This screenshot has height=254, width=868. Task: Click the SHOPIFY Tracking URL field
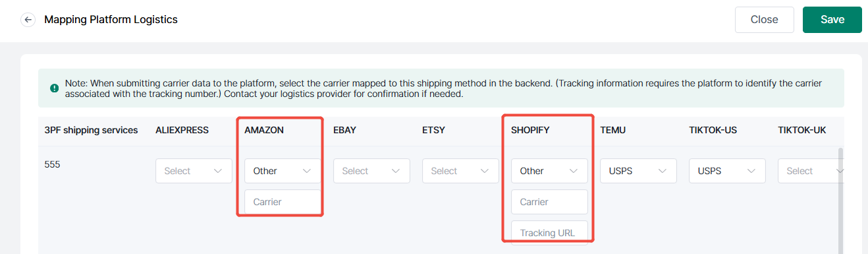(x=549, y=233)
